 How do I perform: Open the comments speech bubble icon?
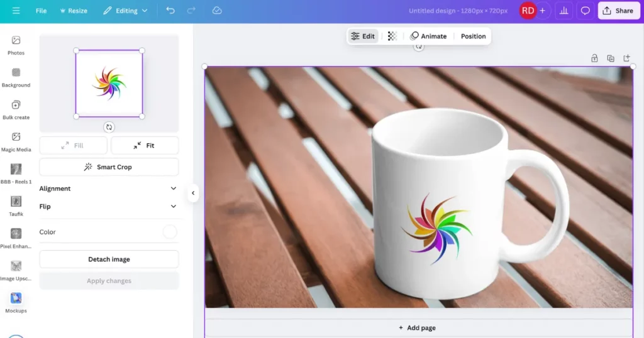click(585, 11)
